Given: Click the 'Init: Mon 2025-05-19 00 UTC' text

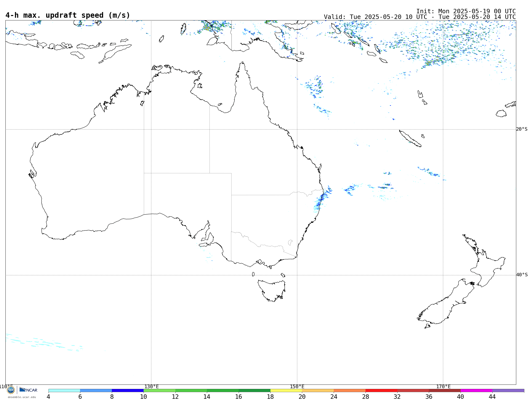Looking at the screenshot, I should pyautogui.click(x=466, y=11).
